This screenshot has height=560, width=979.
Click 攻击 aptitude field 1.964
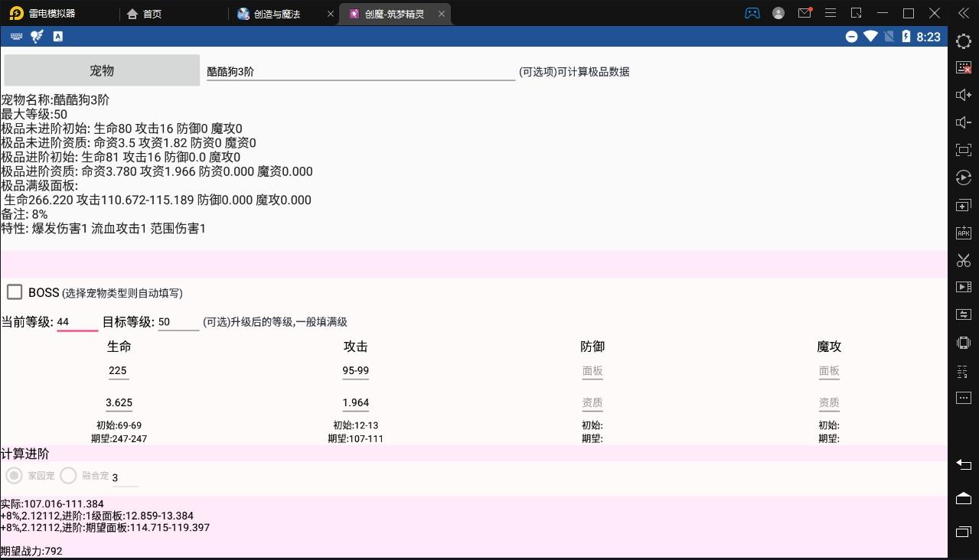click(355, 402)
